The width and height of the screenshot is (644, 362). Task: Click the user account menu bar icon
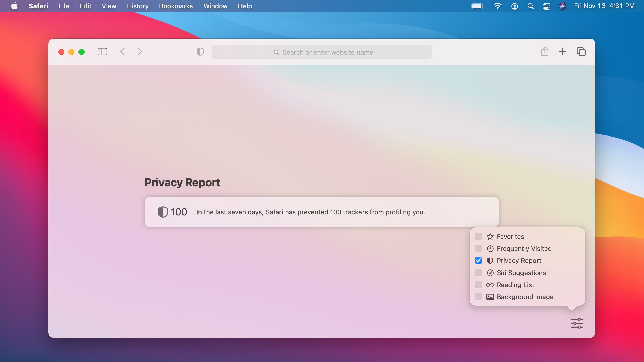tap(515, 6)
